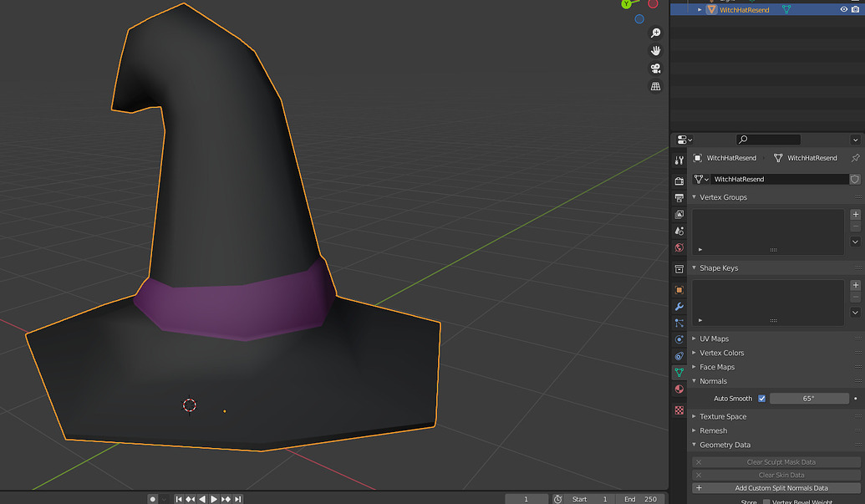Expand the Texture Space panel
865x504 pixels.
[x=694, y=416]
